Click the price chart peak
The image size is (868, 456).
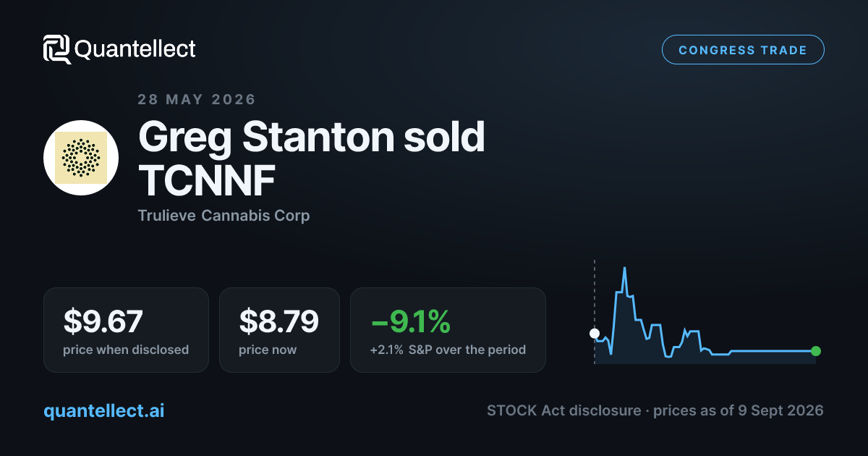pyautogui.click(x=624, y=269)
